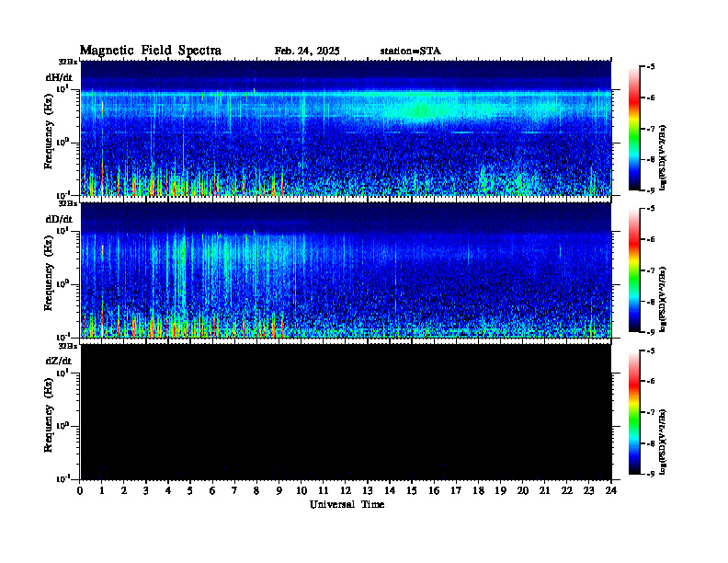Image resolution: width=728 pixels, height=563 pixels.
Task: Click hour 2 on the Universal Time axis
Action: click(x=123, y=490)
